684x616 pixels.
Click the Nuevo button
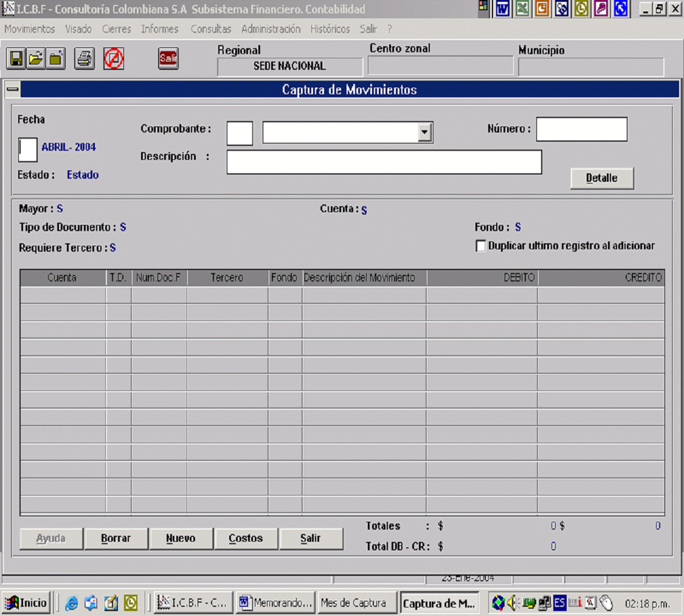coord(181,539)
